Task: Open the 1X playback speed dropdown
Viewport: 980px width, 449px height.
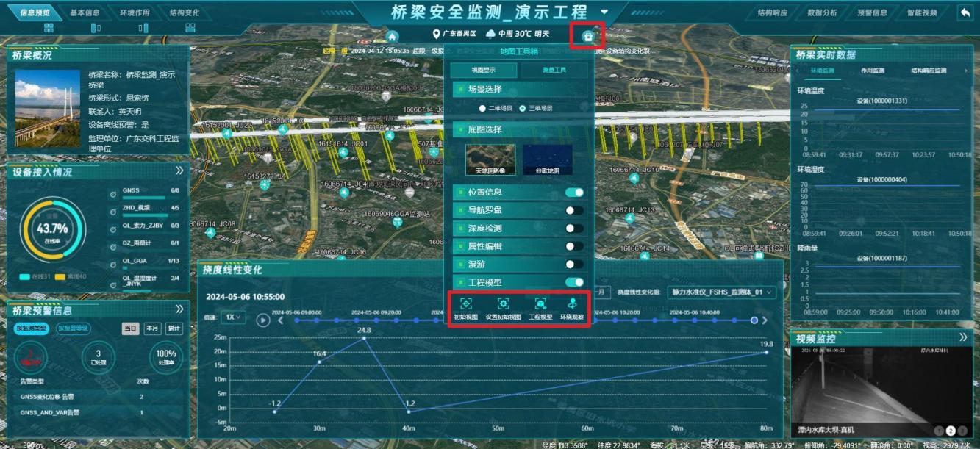Action: 235,317
